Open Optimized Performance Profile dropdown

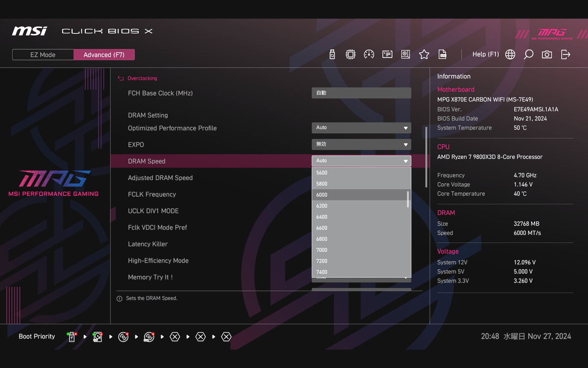click(x=361, y=128)
